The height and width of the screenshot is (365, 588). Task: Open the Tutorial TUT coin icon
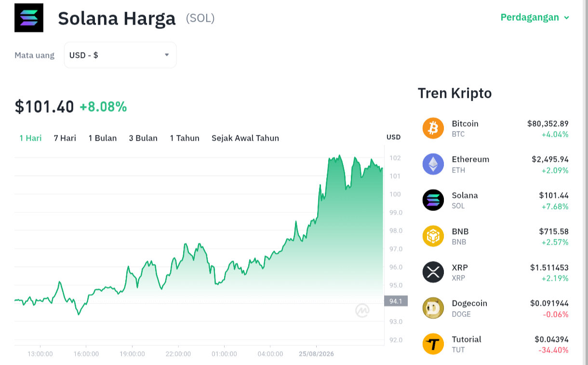pyautogui.click(x=433, y=344)
